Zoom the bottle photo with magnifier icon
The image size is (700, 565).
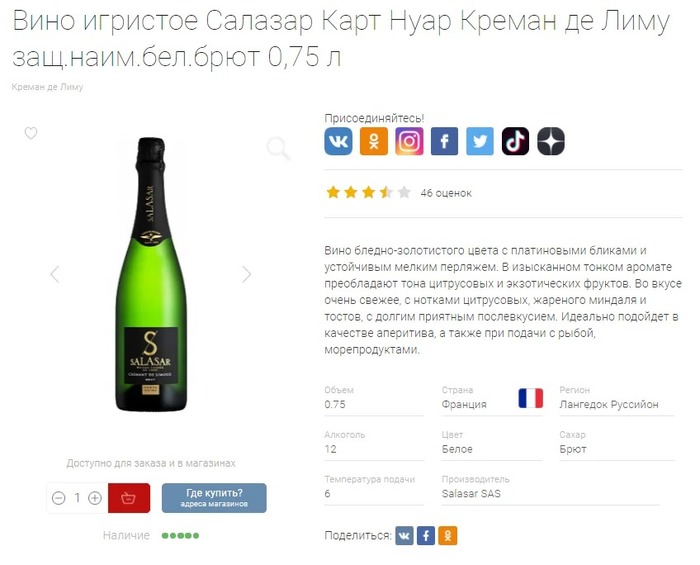pyautogui.click(x=278, y=148)
